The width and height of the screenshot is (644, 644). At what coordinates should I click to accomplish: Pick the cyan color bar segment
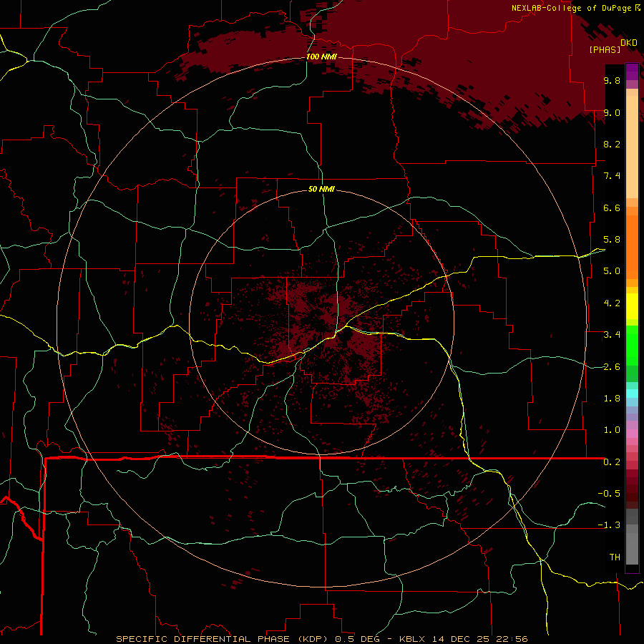click(x=632, y=394)
